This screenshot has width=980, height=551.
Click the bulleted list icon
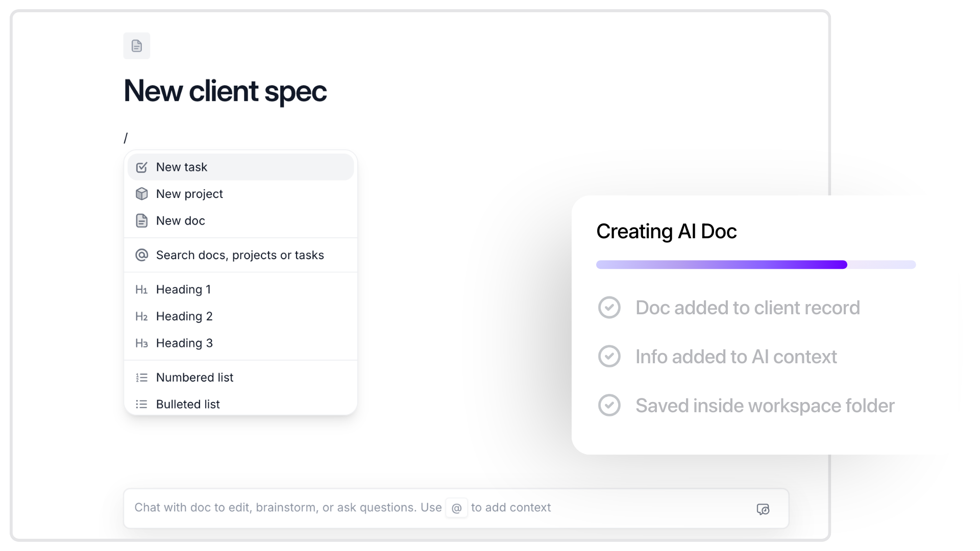(141, 404)
